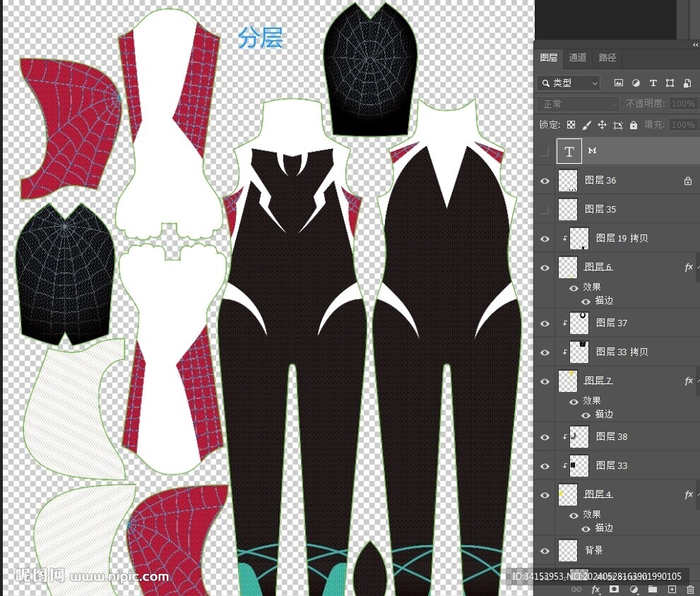This screenshot has width=700, height=596.
Task: Select layer 图层 33
Action: click(617, 466)
